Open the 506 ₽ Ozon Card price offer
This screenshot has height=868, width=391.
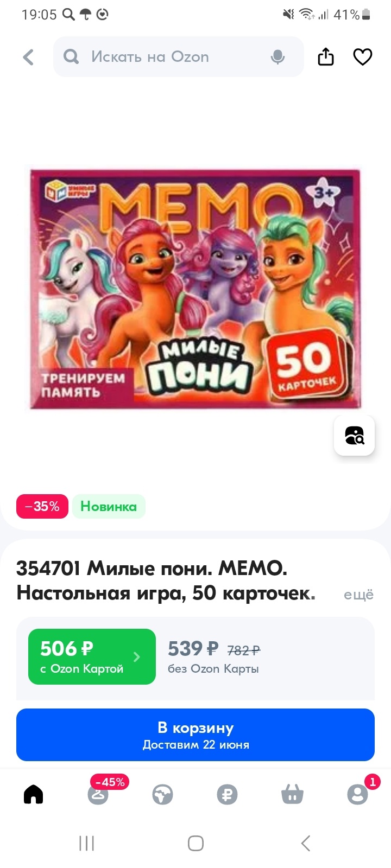pyautogui.click(x=92, y=656)
